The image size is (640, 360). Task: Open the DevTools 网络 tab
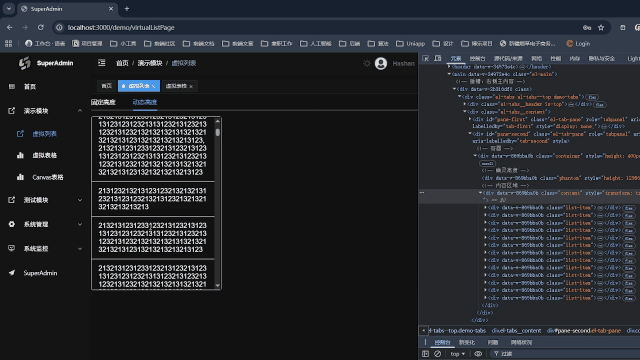click(x=537, y=58)
